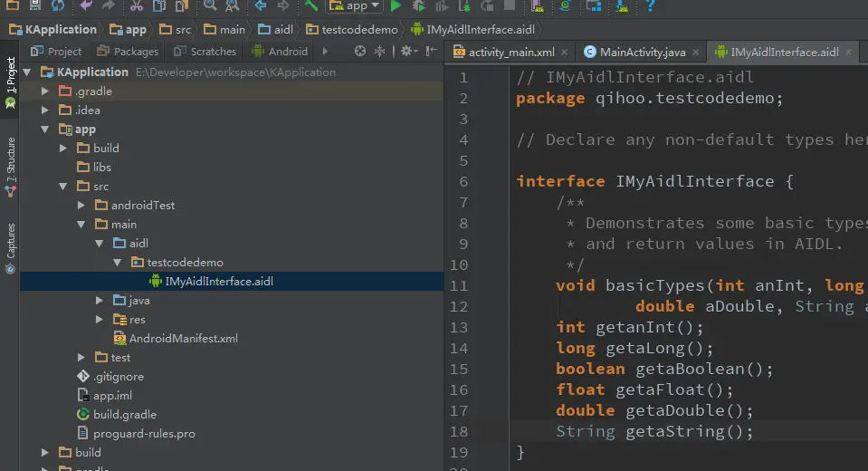
Task: Open SDK Manager icon
Action: pyautogui.click(x=622, y=5)
